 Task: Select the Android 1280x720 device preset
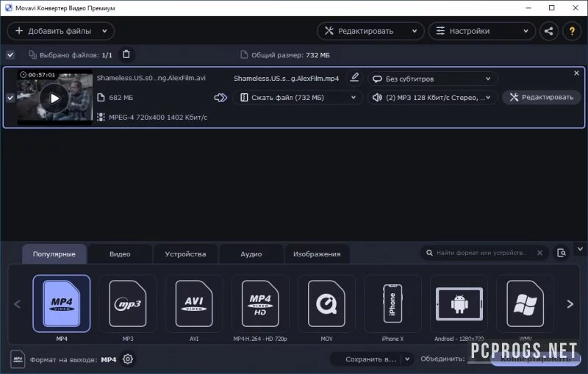click(x=459, y=303)
